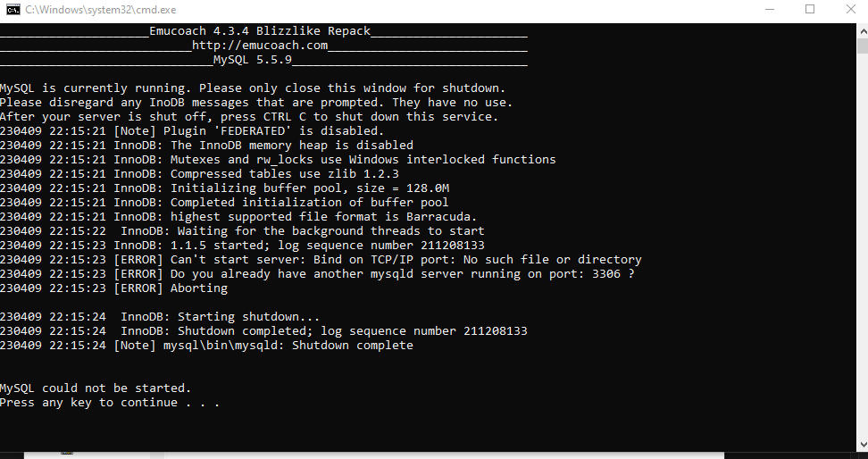Click the scrollbar down arrow
Screen dimensions: 868x459
[863, 445]
